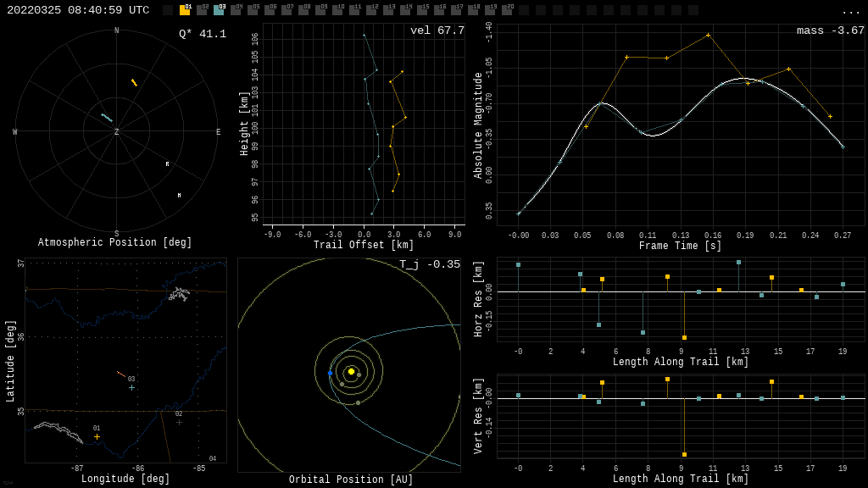Open the three-dot overflow menu at top right
This screenshot has width=868, height=488.
(850, 11)
